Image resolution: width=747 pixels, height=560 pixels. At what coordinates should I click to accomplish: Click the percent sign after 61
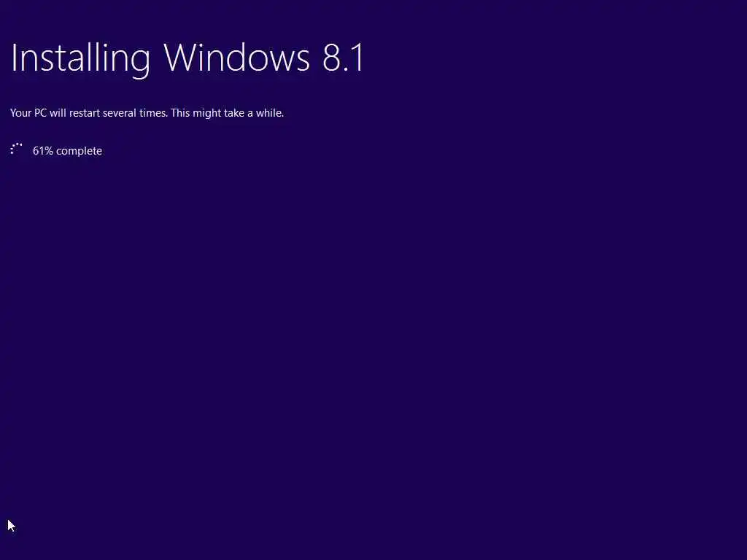click(x=49, y=150)
